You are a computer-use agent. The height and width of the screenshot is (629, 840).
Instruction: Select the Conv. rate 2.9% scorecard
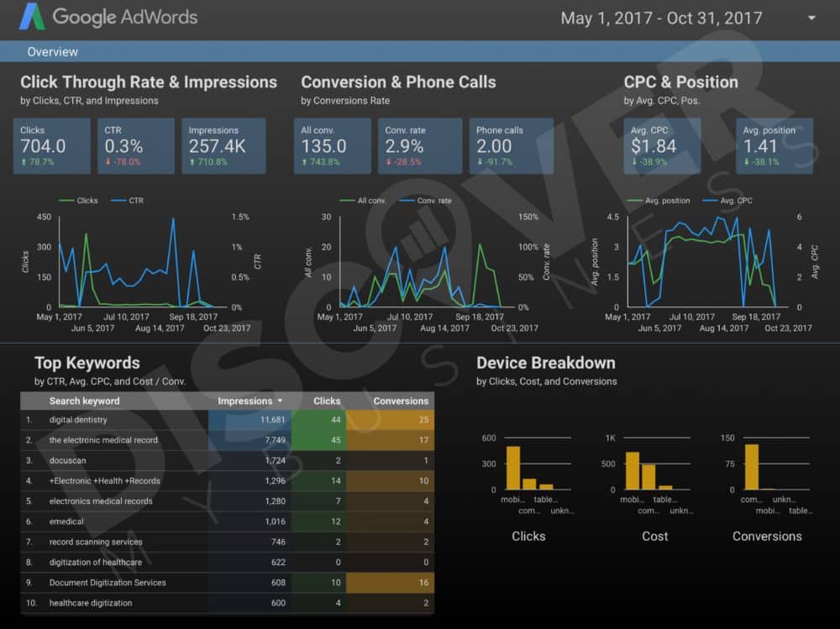coord(420,146)
